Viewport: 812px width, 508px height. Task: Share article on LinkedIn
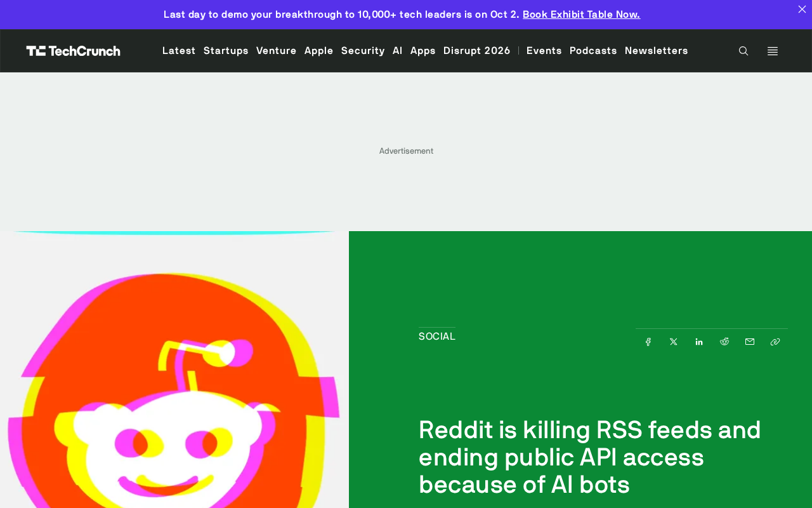pos(699,342)
